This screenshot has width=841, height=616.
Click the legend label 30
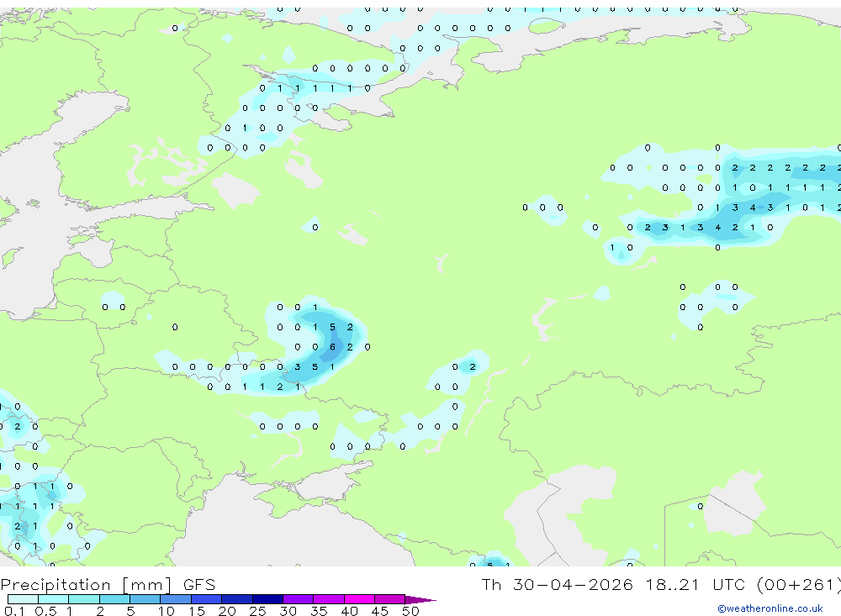(288, 611)
